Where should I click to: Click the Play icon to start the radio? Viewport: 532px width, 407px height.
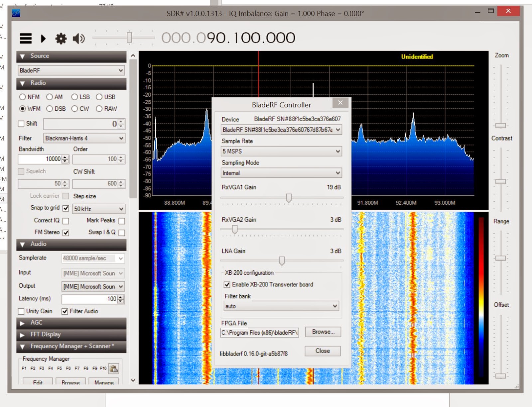coord(43,39)
